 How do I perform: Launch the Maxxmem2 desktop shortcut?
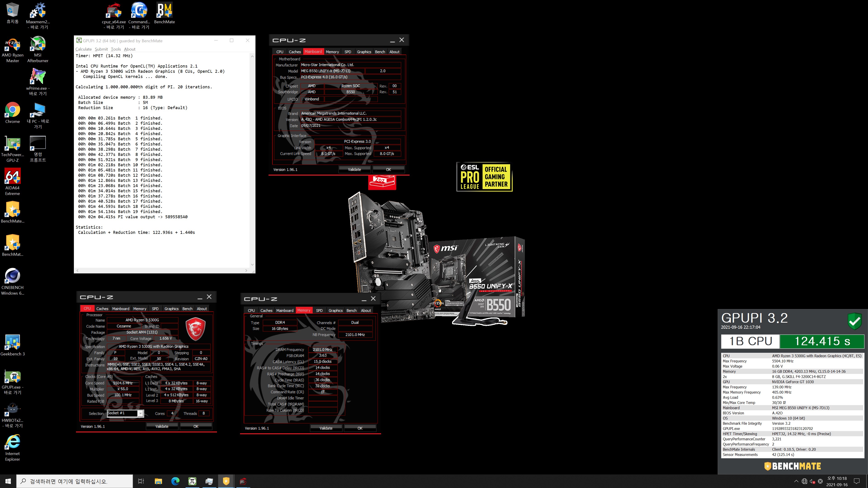(38, 16)
